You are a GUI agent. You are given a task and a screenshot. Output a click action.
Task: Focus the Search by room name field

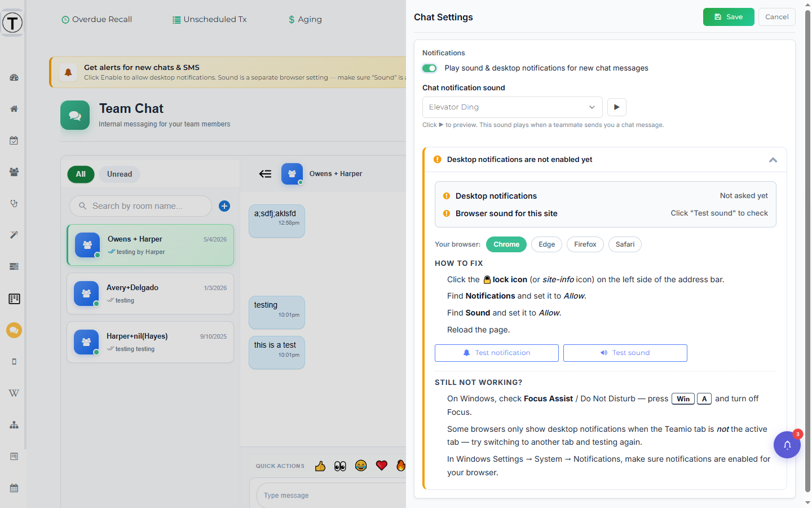[140, 206]
